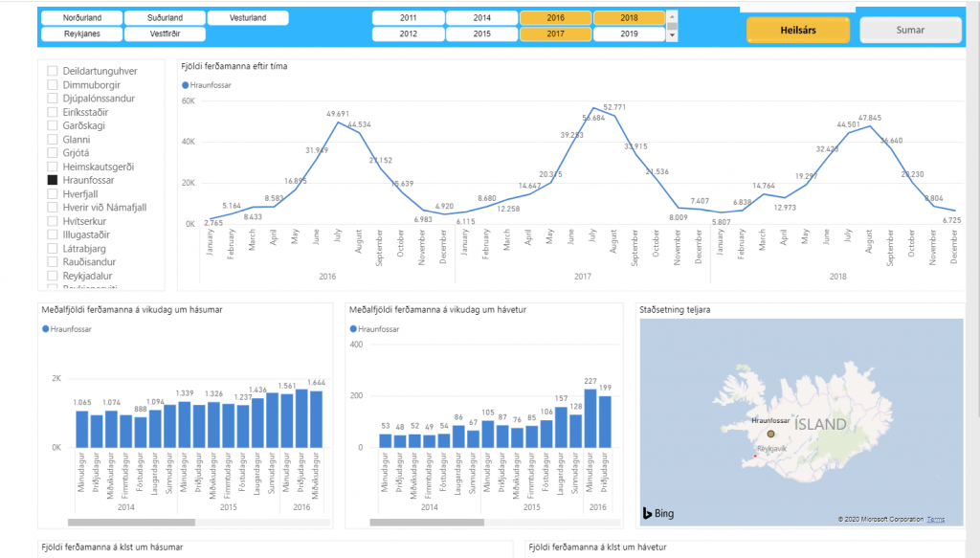
Task: Check the Dimmuborgir checkbox
Action: pyautogui.click(x=53, y=85)
